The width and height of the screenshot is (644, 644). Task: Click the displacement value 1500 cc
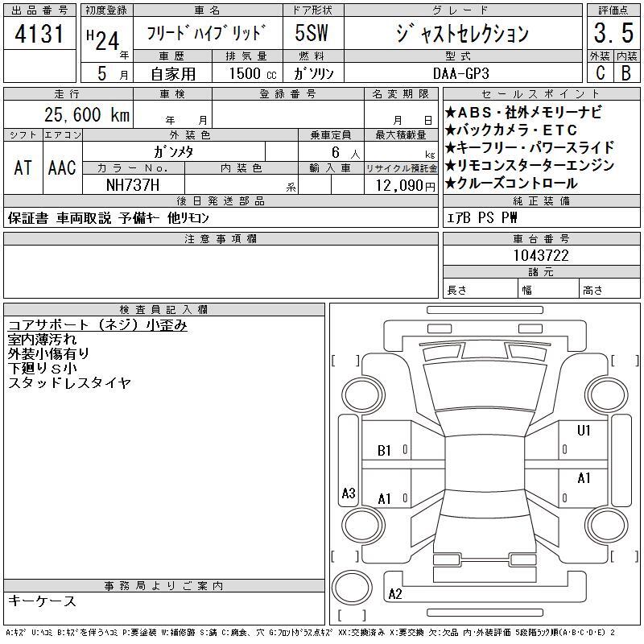pyautogui.click(x=253, y=73)
